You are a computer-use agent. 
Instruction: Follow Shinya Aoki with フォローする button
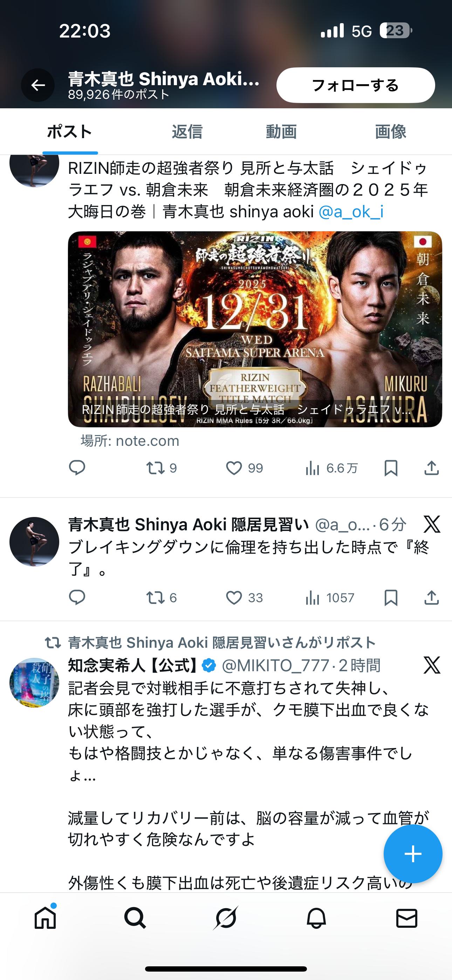click(x=355, y=85)
